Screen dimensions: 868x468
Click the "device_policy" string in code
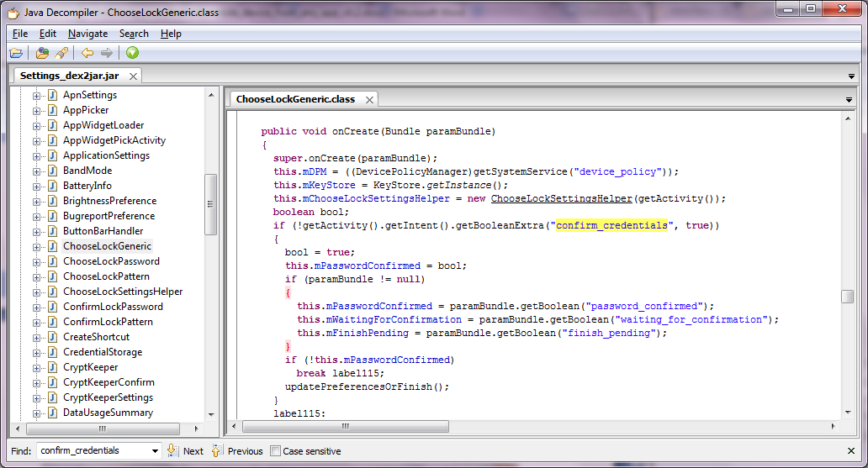617,172
